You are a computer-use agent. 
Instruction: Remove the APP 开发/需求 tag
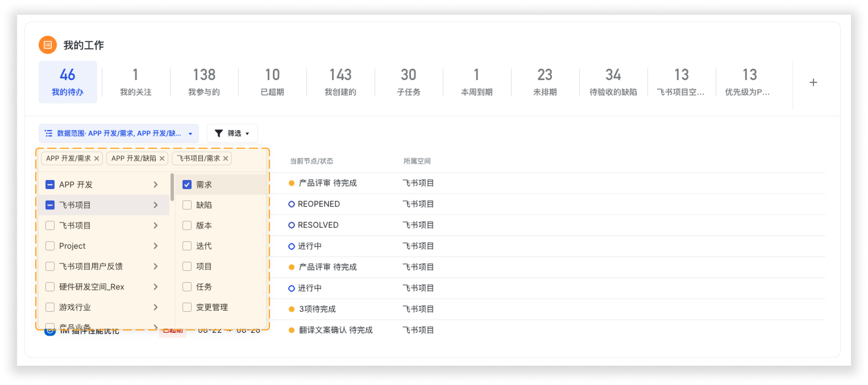(97, 158)
